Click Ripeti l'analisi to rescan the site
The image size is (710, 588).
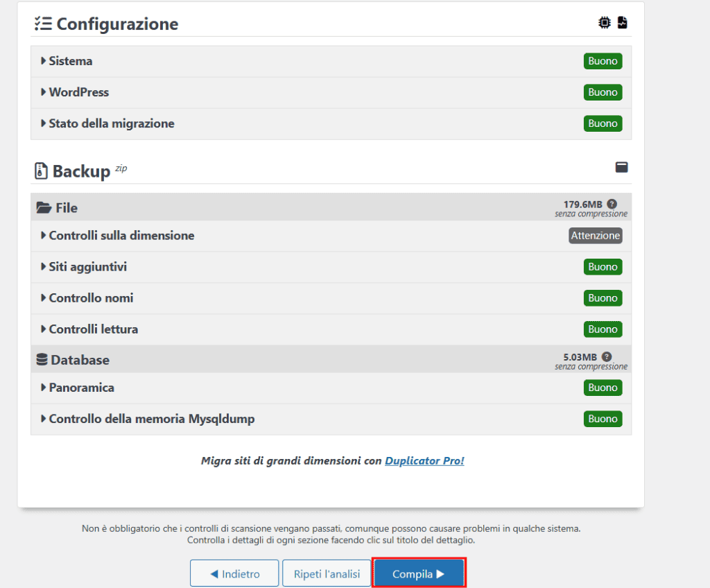[327, 573]
